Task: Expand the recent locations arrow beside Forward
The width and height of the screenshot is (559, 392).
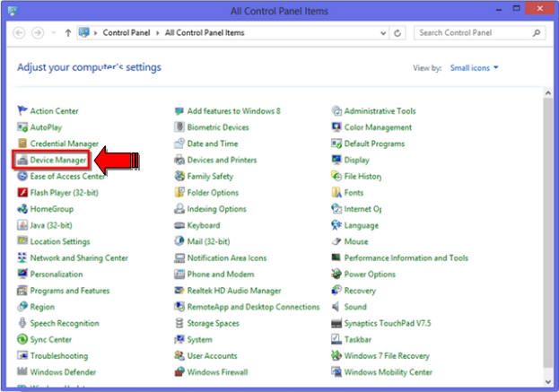Action: pyautogui.click(x=55, y=33)
